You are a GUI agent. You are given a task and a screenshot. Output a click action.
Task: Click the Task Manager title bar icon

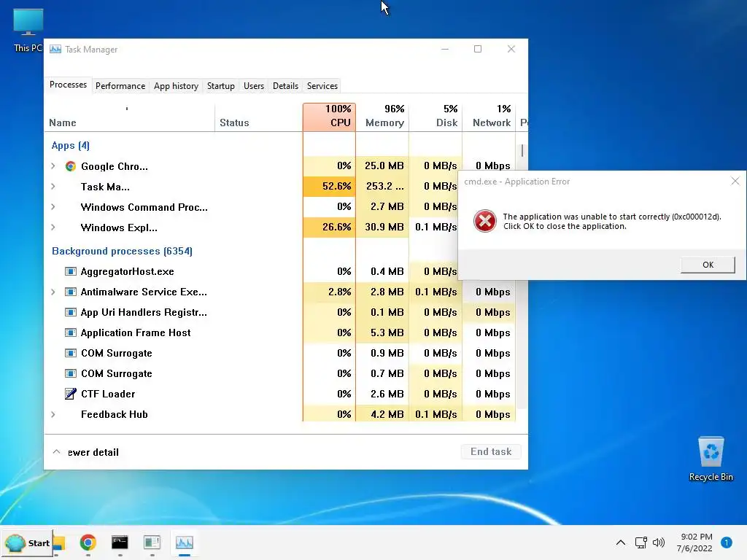click(55, 49)
